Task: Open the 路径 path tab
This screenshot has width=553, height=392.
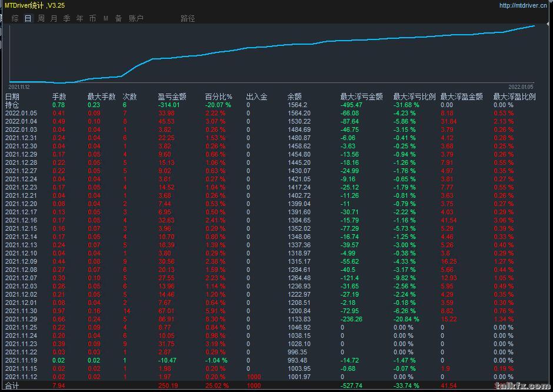Action: [x=188, y=18]
